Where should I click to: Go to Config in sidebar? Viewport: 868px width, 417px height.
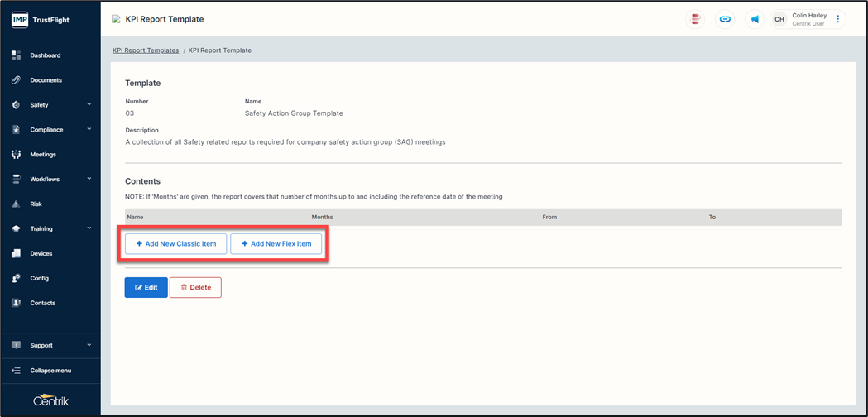39,278
